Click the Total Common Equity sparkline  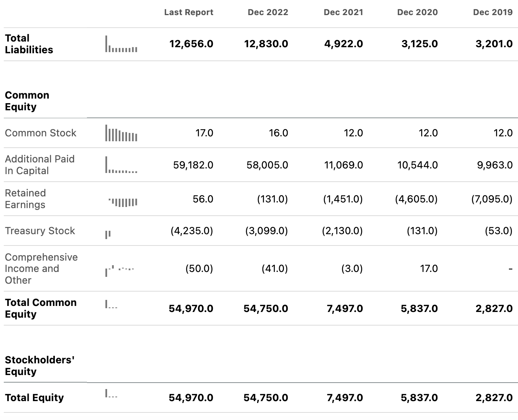[111, 304]
